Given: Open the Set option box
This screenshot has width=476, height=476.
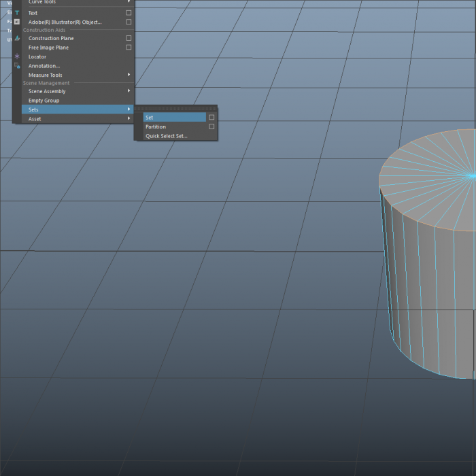Looking at the screenshot, I should (x=211, y=118).
